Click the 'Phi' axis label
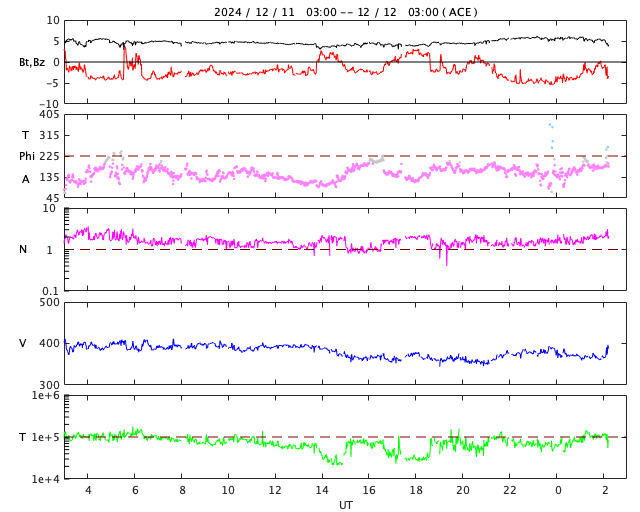Screen dimensions: 640x512 (27, 156)
